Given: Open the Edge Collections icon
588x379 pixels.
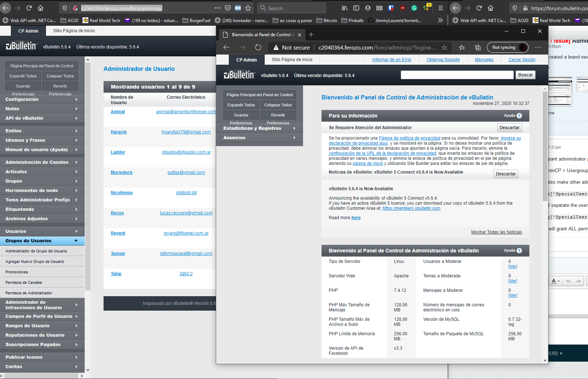Looking at the screenshot, I should [x=478, y=47].
